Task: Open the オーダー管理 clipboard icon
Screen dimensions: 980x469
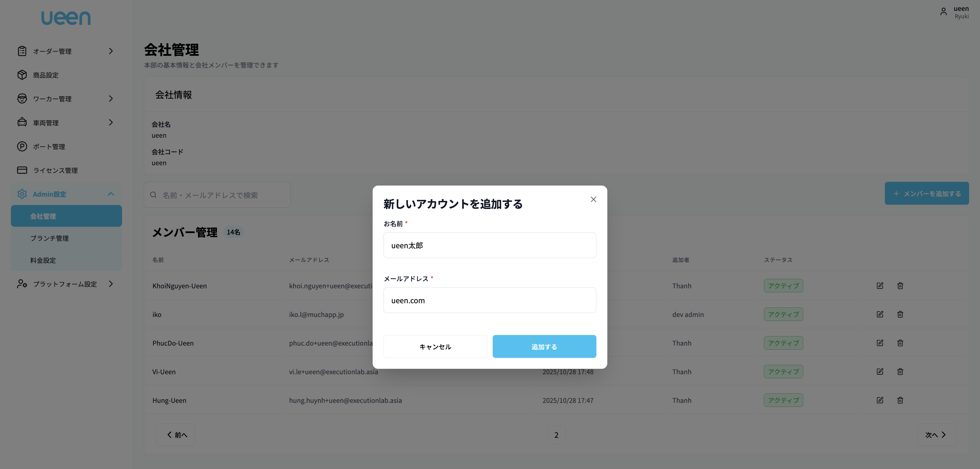Action: [22, 51]
